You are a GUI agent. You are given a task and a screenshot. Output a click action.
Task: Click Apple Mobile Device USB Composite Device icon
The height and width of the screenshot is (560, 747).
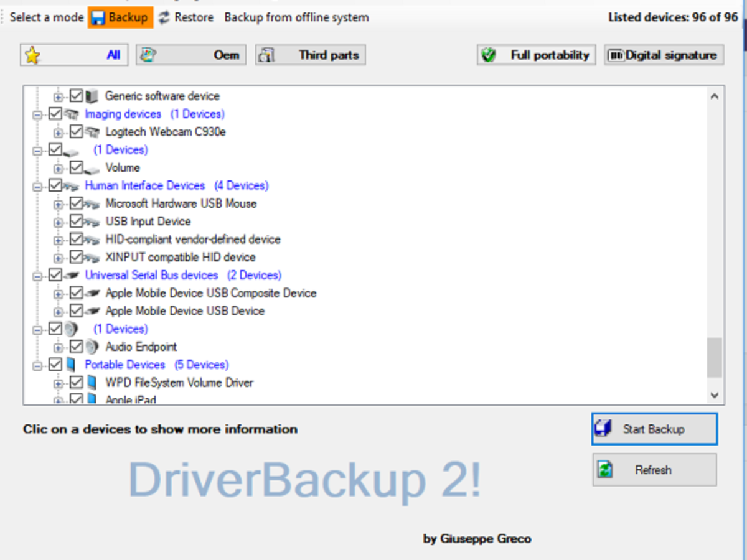(x=92, y=294)
